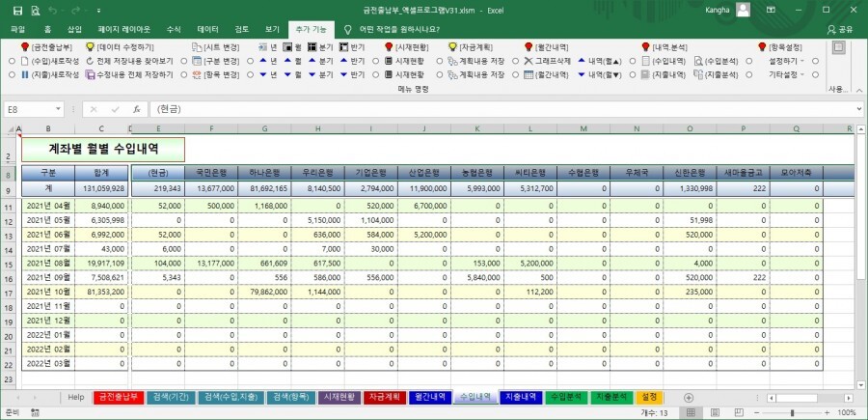Open the 자금계획 sheet tab
This screenshot has width=868, height=420.
384,397
